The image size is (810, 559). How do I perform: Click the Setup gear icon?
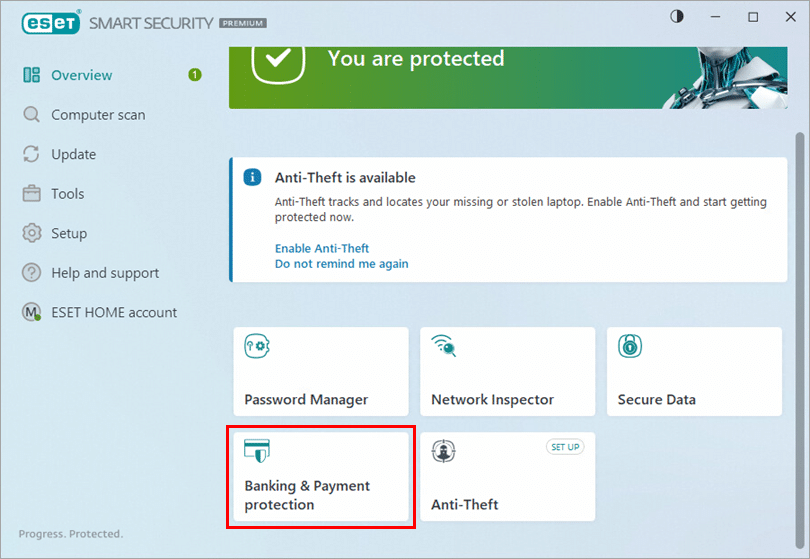point(32,233)
